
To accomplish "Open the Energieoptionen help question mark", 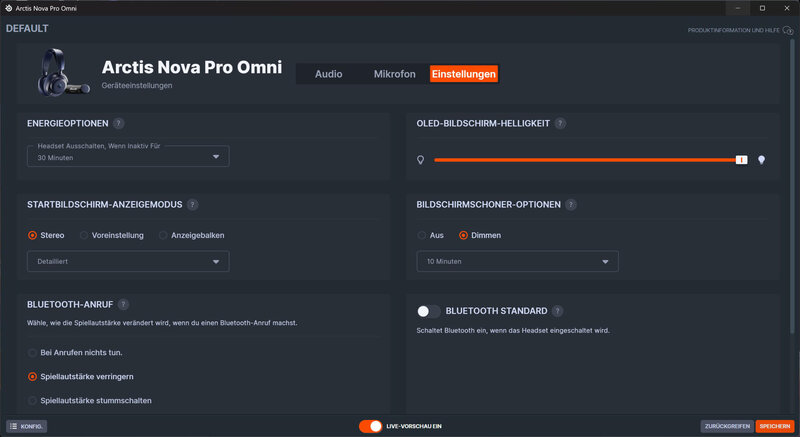I will (118, 123).
